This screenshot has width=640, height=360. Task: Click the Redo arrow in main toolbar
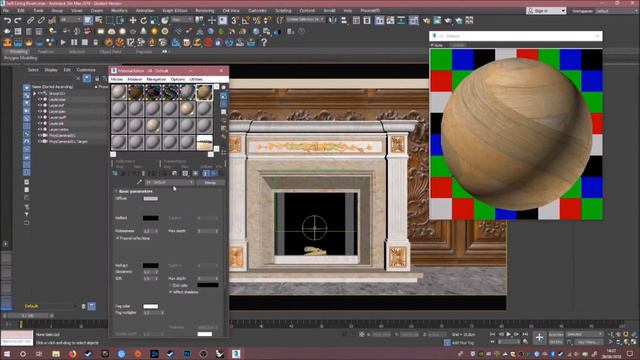click(x=18, y=20)
